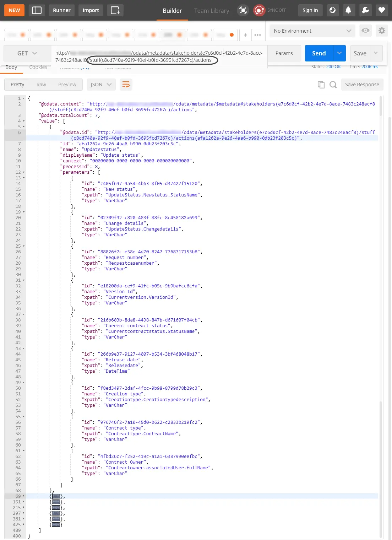Toggle the sidebar layout icon
Viewport: 392px width, 540px height.
37,10
